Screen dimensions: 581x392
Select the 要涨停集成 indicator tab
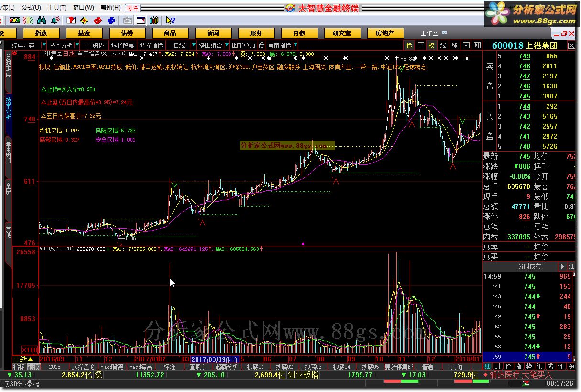pos(399,367)
